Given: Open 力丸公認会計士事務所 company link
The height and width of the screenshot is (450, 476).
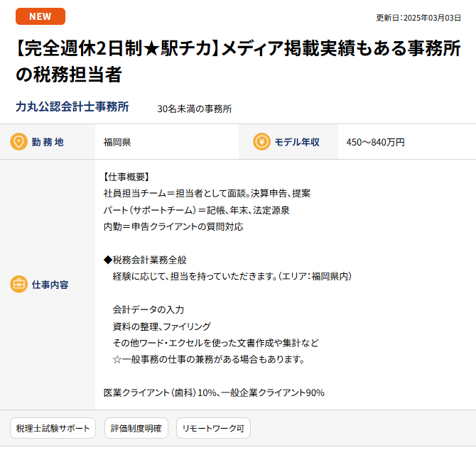Looking at the screenshot, I should pyautogui.click(x=72, y=107).
